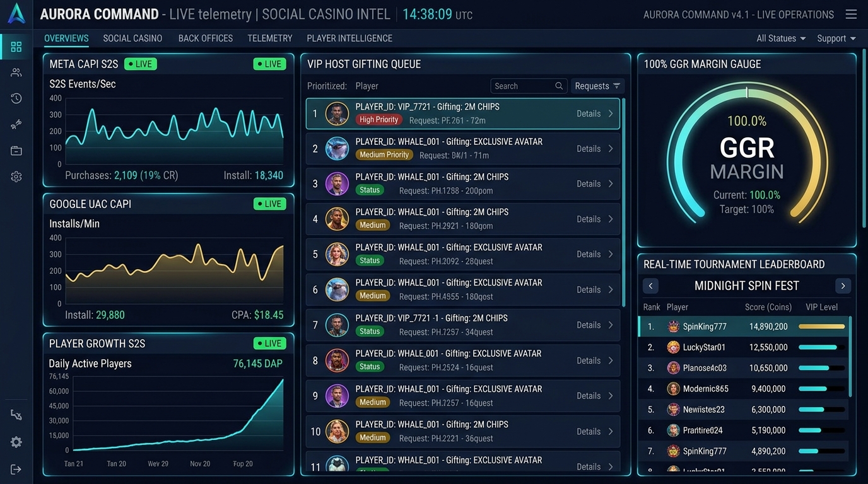Open the solid settings gear above logout
The height and width of the screenshot is (484, 868).
(x=16, y=442)
